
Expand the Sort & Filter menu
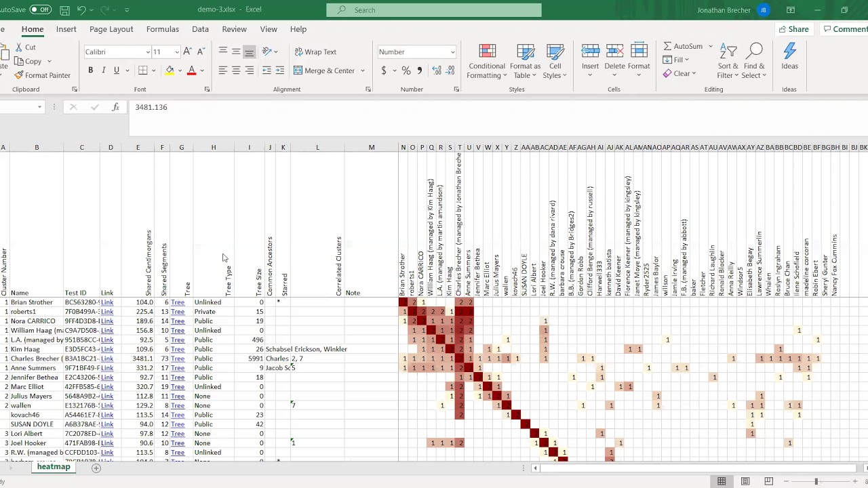728,62
